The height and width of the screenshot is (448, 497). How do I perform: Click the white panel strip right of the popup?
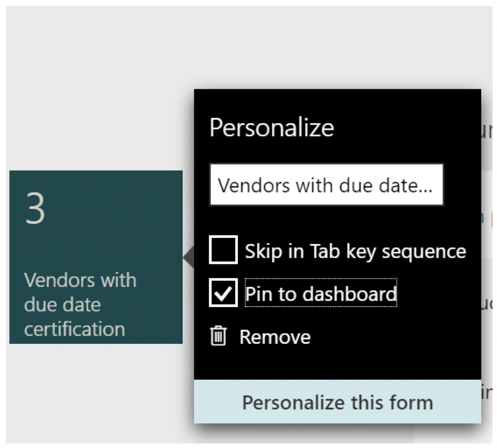(487, 213)
